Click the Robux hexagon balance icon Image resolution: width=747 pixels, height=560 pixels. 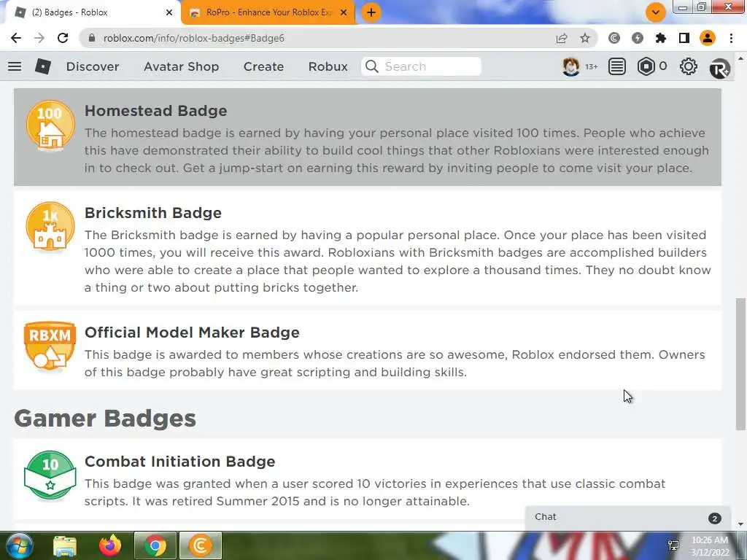(x=646, y=66)
